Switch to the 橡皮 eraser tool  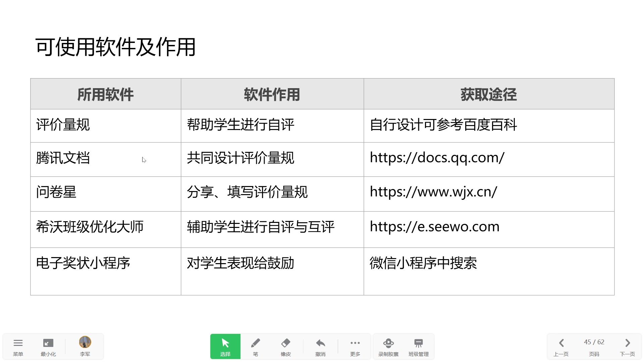(x=285, y=346)
